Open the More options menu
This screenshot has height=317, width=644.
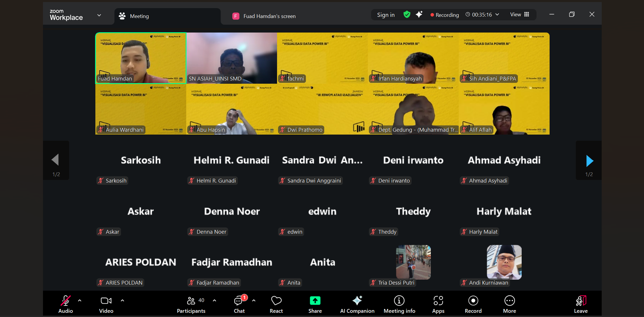(x=509, y=304)
